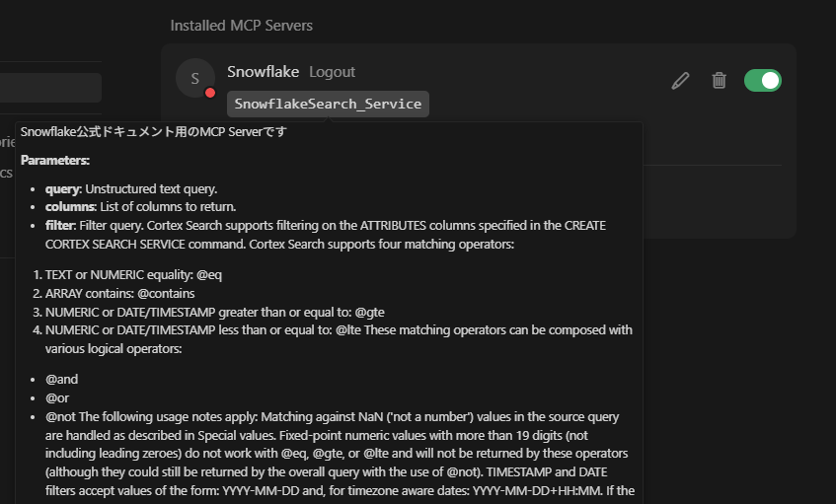Disable the Snowflake MCP server toggle

(762, 80)
